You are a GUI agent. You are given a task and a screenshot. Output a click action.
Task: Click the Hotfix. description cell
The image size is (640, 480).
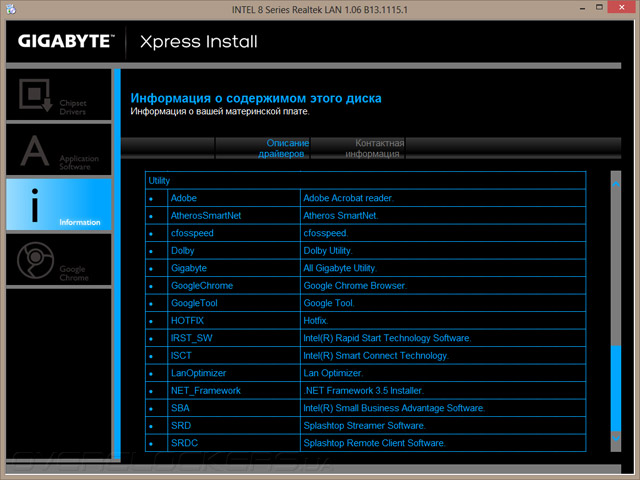coord(443,321)
